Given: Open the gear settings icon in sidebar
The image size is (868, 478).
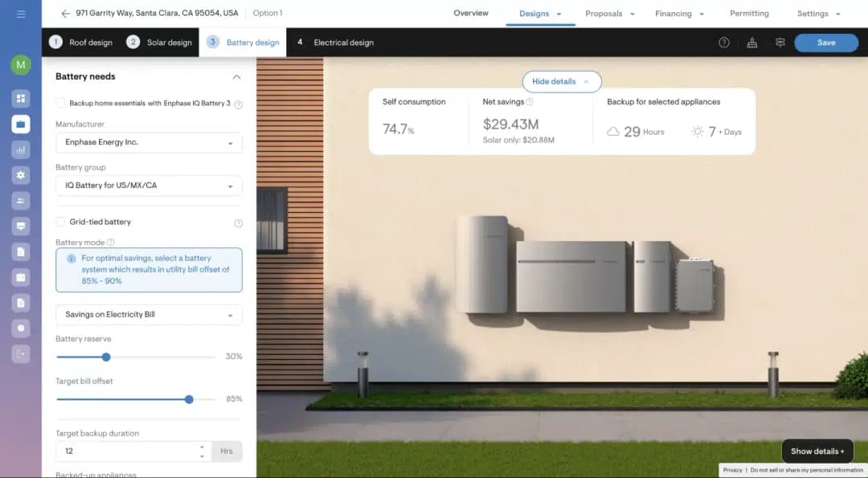Looking at the screenshot, I should (21, 175).
